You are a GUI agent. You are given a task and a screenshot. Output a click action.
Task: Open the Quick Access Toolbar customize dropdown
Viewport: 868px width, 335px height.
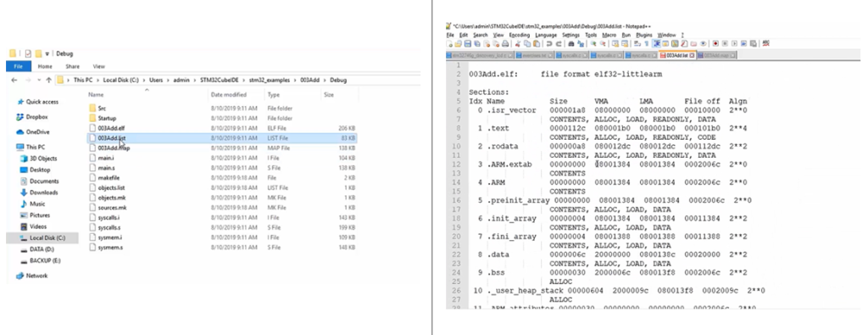click(x=47, y=53)
